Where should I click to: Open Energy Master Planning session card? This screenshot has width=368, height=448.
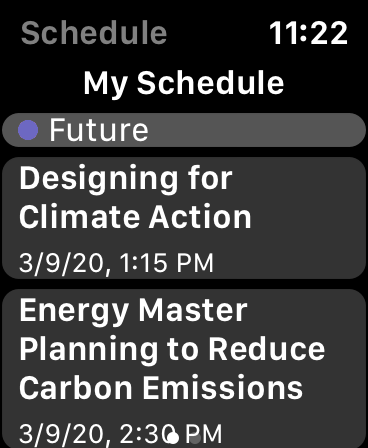184,369
